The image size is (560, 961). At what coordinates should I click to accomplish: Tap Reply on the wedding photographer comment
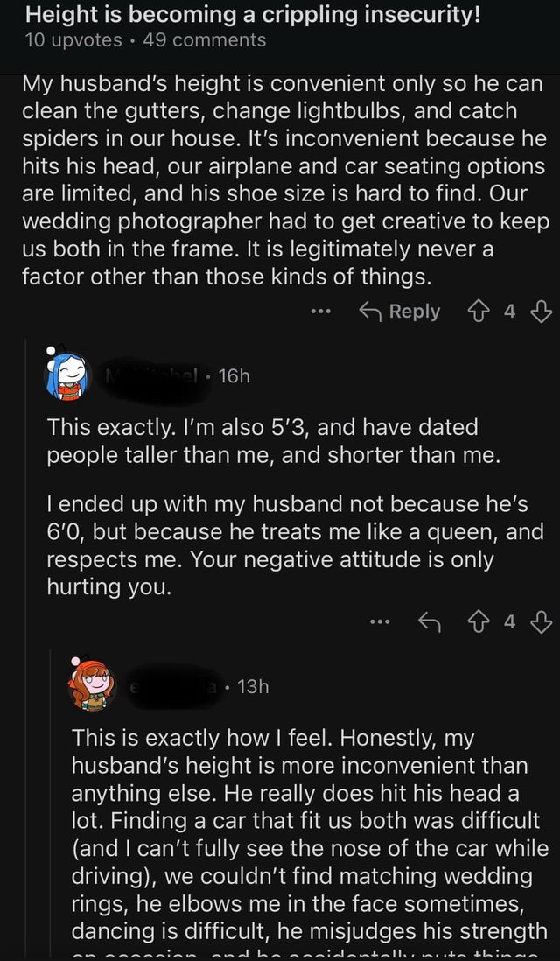click(402, 312)
